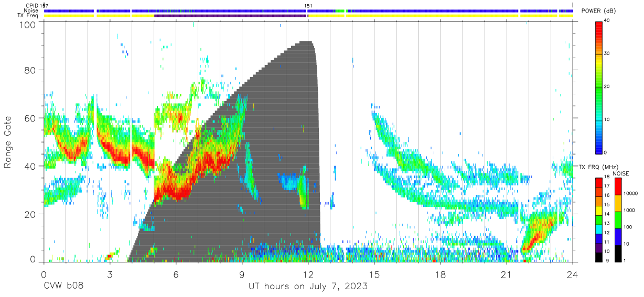Select the 11 label on TX FRQ legend
This screenshot has height=297, width=644.
(606, 242)
